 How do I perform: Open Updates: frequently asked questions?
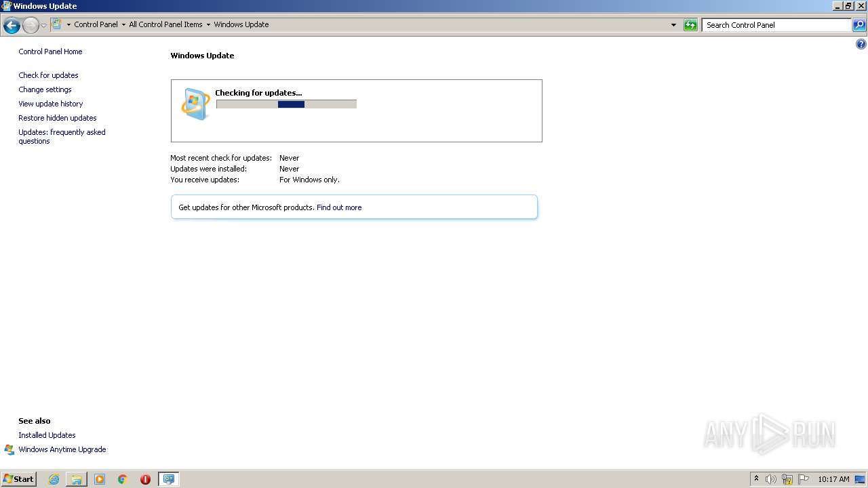point(62,136)
